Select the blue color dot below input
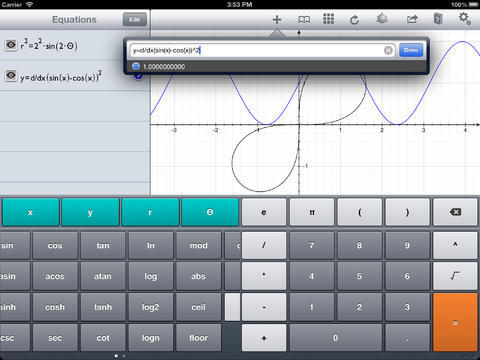Viewport: 480px width, 360px height. 136,66
